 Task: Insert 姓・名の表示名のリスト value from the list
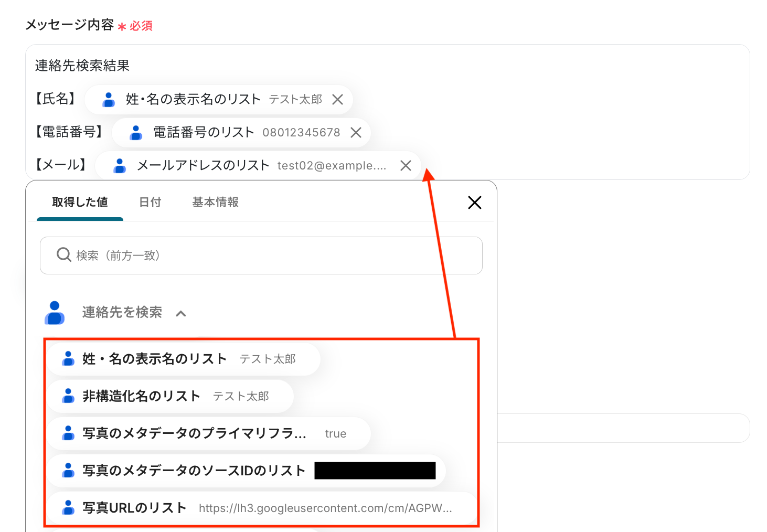(x=184, y=359)
